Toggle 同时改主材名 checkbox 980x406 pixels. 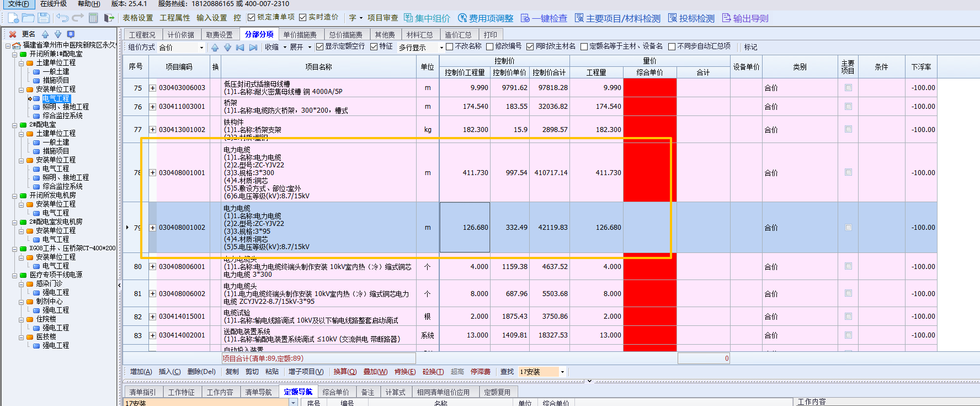530,46
